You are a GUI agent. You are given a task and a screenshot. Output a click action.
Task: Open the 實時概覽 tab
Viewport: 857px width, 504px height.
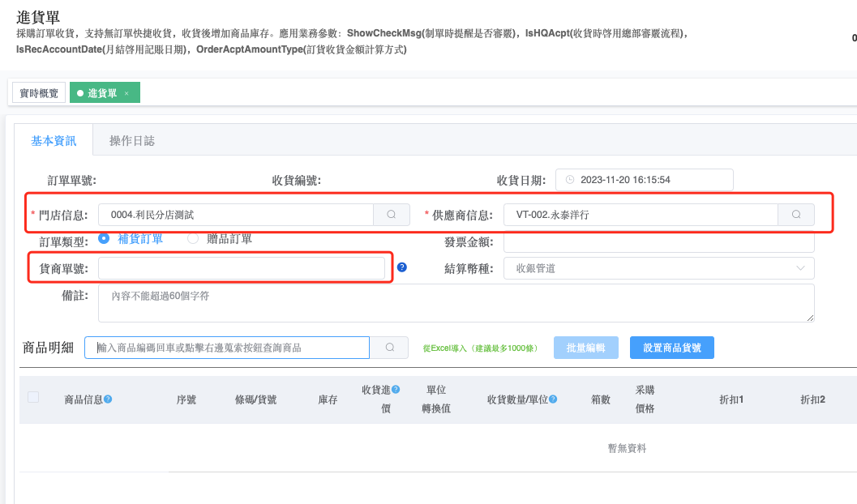(39, 93)
